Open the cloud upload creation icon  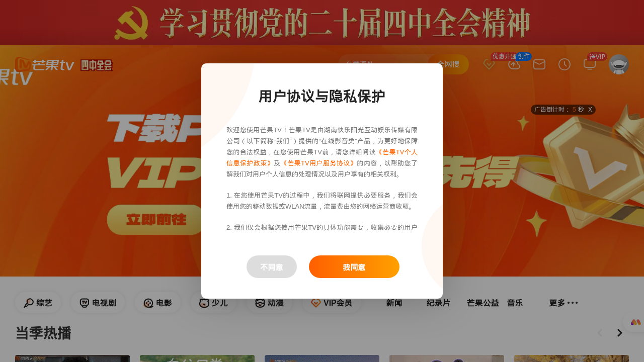tap(514, 64)
